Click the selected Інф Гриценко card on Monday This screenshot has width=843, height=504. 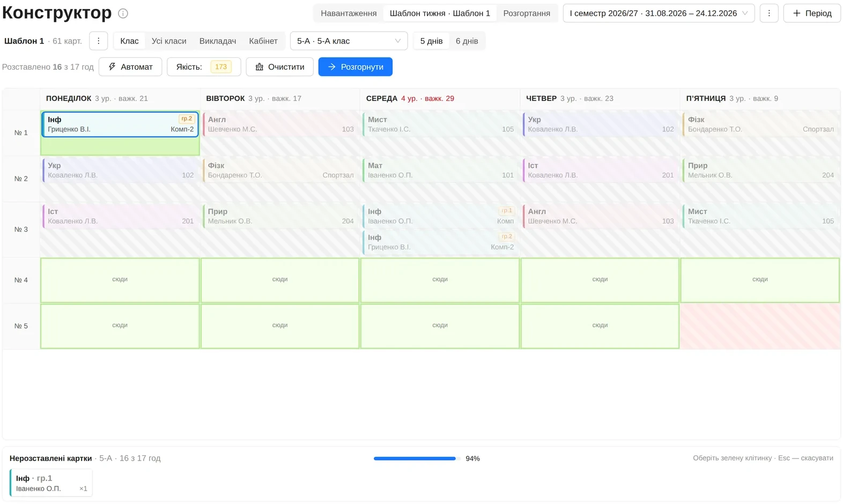click(120, 124)
